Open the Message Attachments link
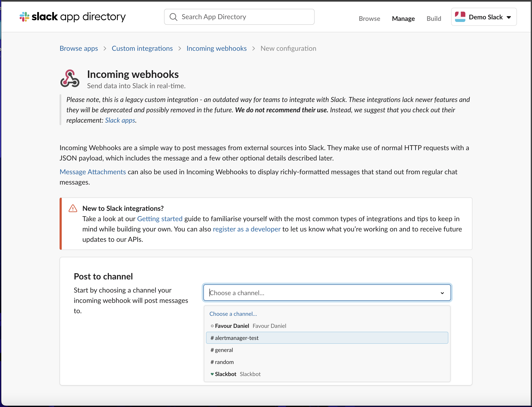 tap(93, 172)
